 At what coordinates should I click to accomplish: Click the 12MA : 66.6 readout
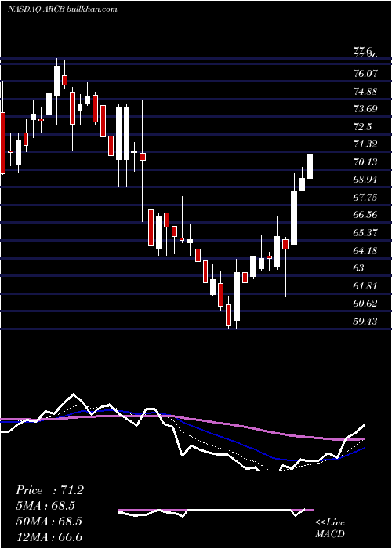49,536
